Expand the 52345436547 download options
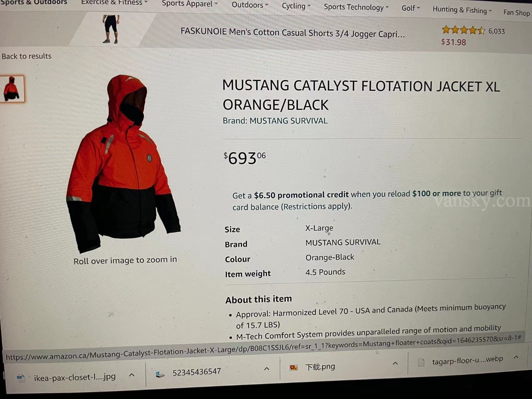The image size is (532, 399). [266, 369]
